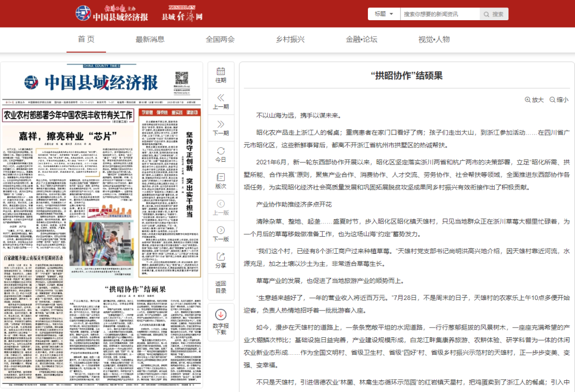575x392 pixels.
Task: Enlarge article text with 放大
Action: 534,99
